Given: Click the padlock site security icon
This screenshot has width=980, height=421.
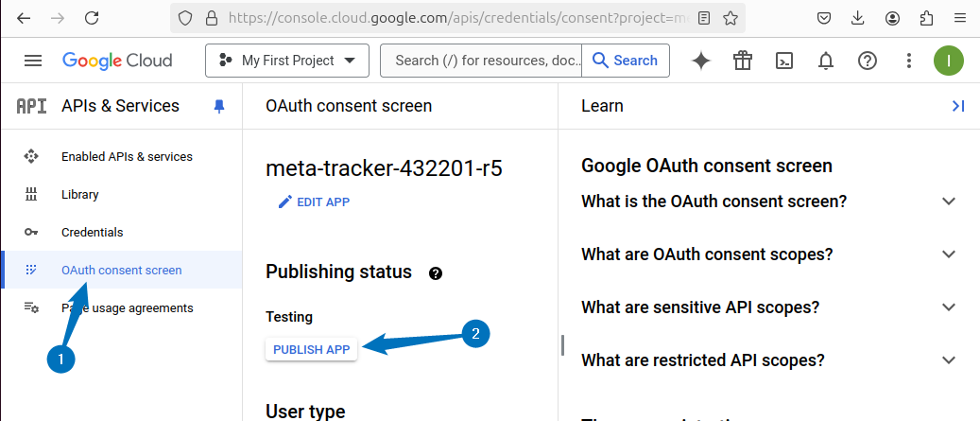Looking at the screenshot, I should point(212,18).
